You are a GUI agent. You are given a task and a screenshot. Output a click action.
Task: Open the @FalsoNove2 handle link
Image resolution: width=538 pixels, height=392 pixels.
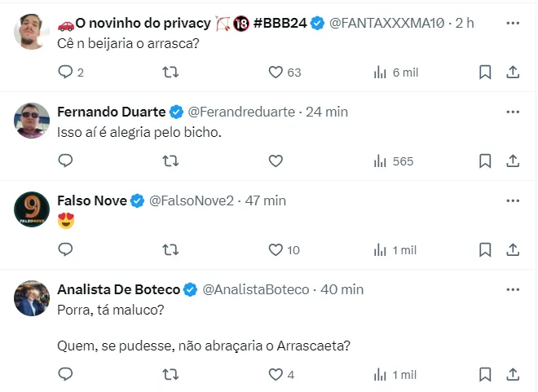[x=192, y=200]
